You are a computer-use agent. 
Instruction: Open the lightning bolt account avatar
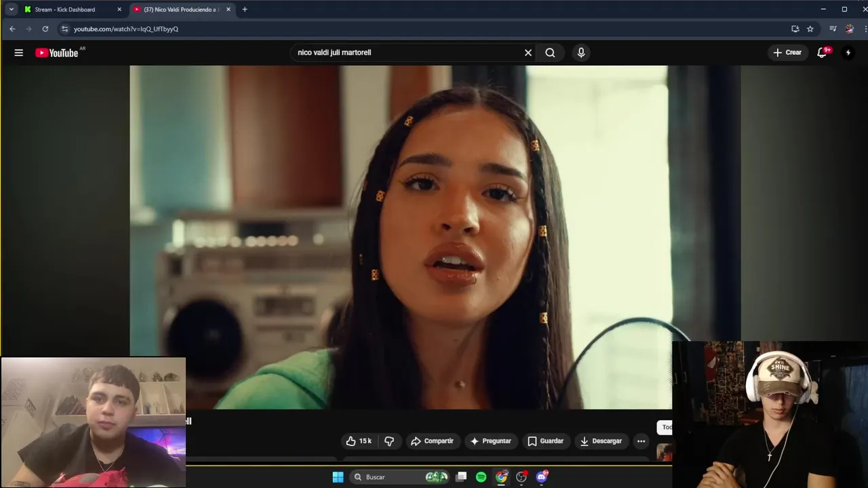tap(848, 52)
